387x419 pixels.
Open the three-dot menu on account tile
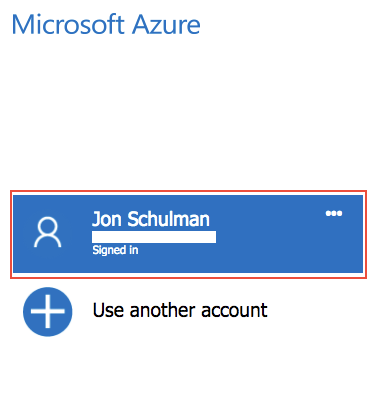click(334, 213)
